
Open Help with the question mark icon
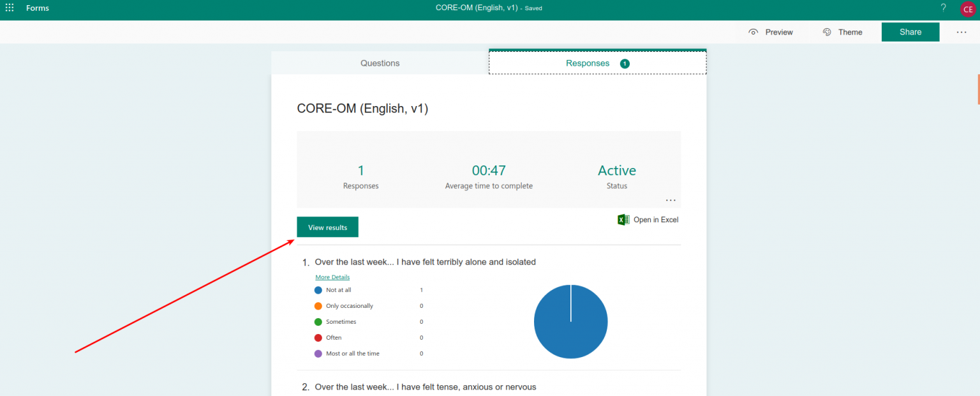coord(943,8)
